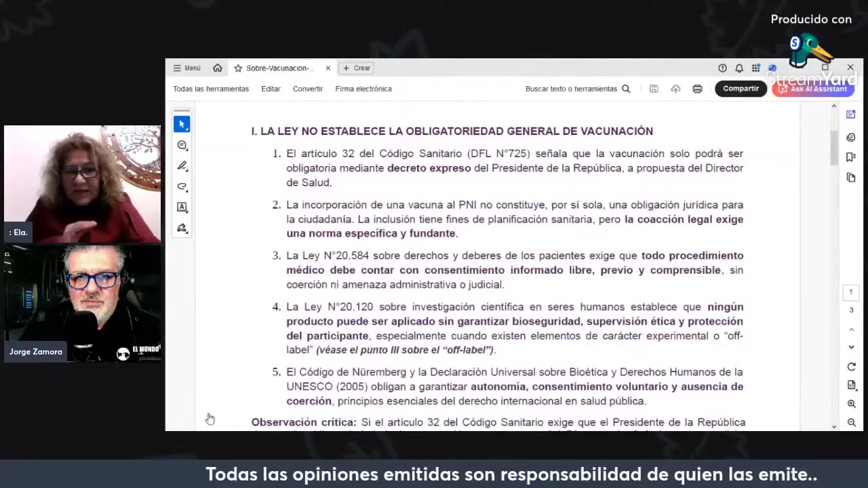Image resolution: width=868 pixels, height=488 pixels.
Task: Choose the highlighter pen tool
Action: click(x=182, y=165)
